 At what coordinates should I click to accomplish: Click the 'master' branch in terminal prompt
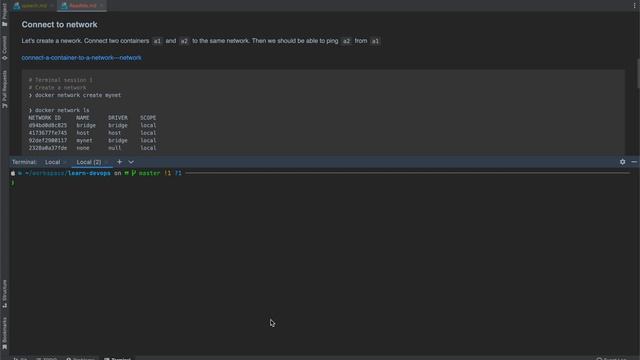tap(149, 173)
